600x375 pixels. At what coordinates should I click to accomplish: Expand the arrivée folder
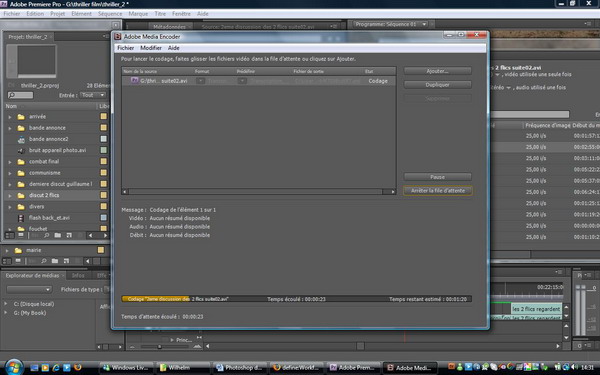[10, 117]
